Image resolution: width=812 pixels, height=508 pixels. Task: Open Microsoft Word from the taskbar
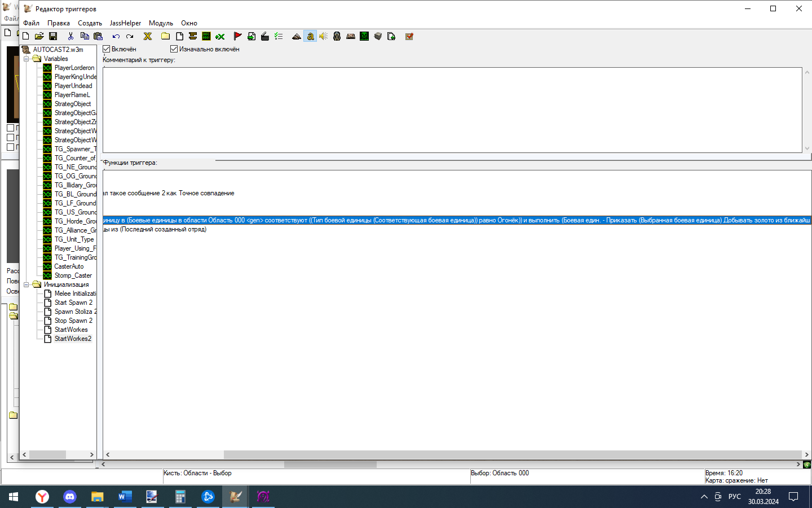tap(125, 497)
